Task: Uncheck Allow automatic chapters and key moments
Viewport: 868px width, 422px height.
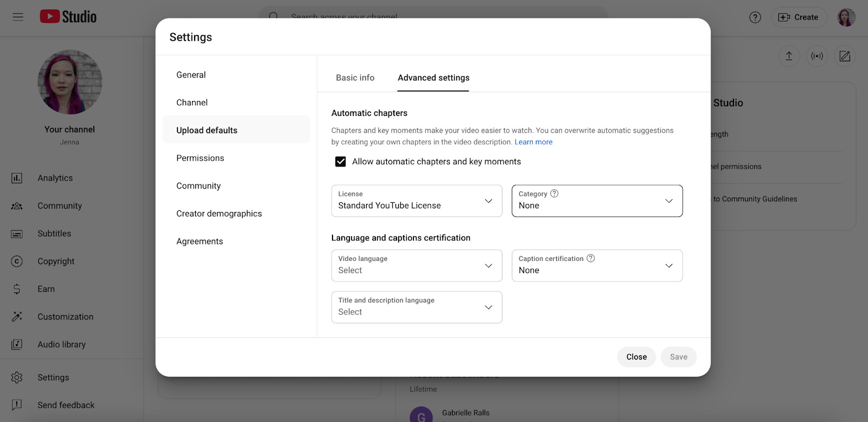Action: 341,162
